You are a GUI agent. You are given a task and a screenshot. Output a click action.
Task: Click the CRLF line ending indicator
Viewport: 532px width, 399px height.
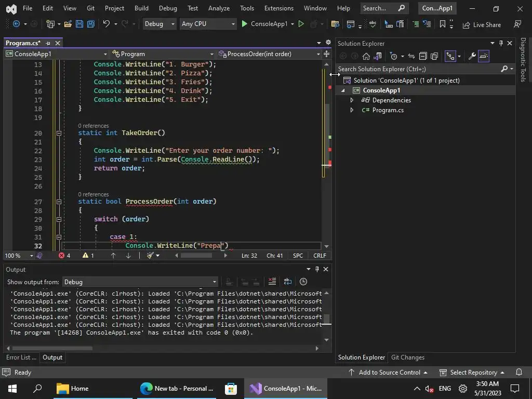coord(320,256)
